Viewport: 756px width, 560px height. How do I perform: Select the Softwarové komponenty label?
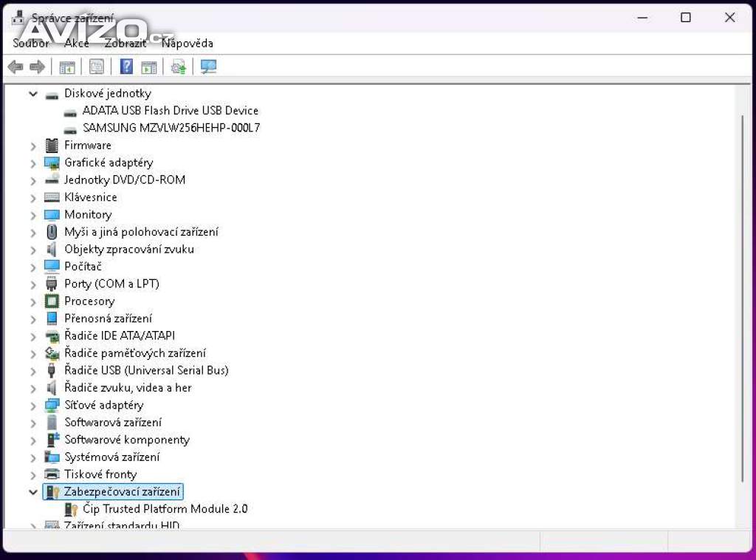pyautogui.click(x=127, y=440)
